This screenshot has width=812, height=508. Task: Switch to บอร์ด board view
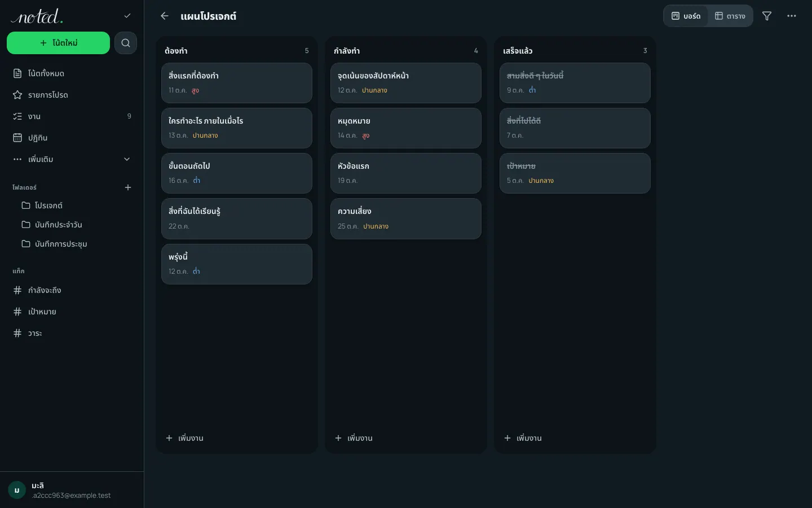pos(686,16)
